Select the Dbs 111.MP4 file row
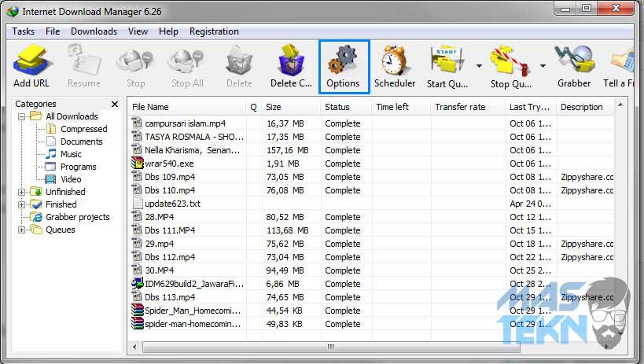Screen dimensions: 644x364 (x=371, y=230)
